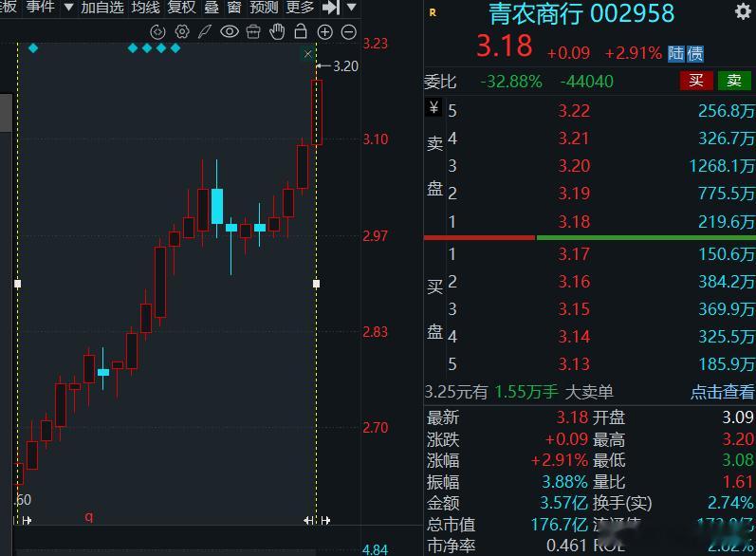Click the latest candlestick in chart
This screenshot has height=556, width=756.
[316, 112]
